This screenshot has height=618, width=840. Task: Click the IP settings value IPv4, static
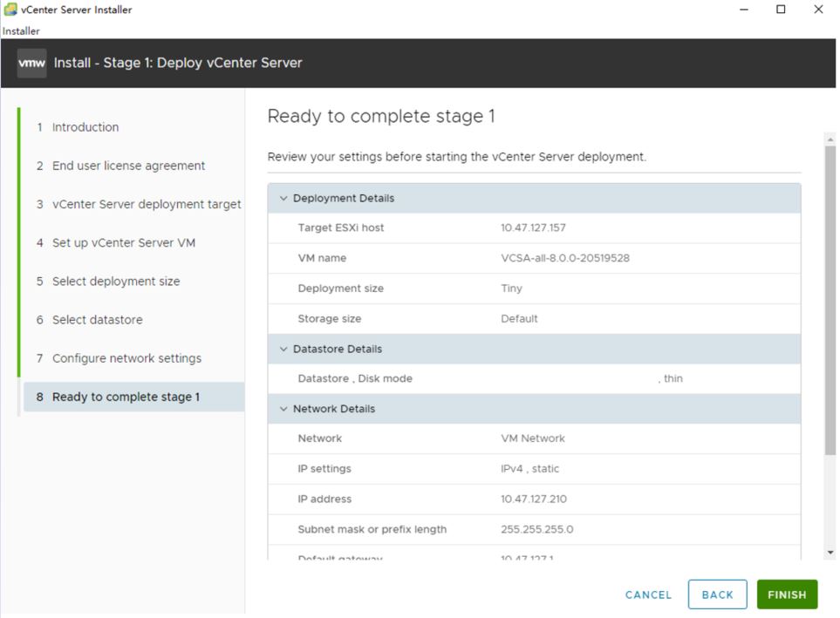[x=529, y=469]
